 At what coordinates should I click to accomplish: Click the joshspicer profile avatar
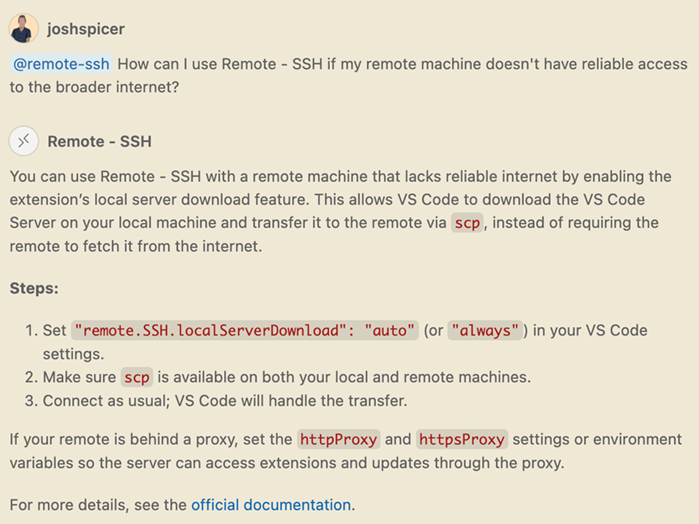click(23, 28)
